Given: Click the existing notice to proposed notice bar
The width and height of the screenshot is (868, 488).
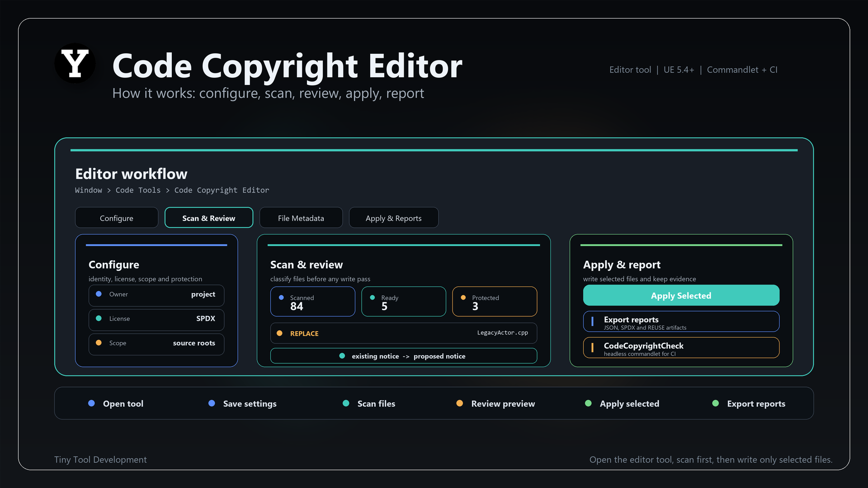Looking at the screenshot, I should click(x=404, y=356).
